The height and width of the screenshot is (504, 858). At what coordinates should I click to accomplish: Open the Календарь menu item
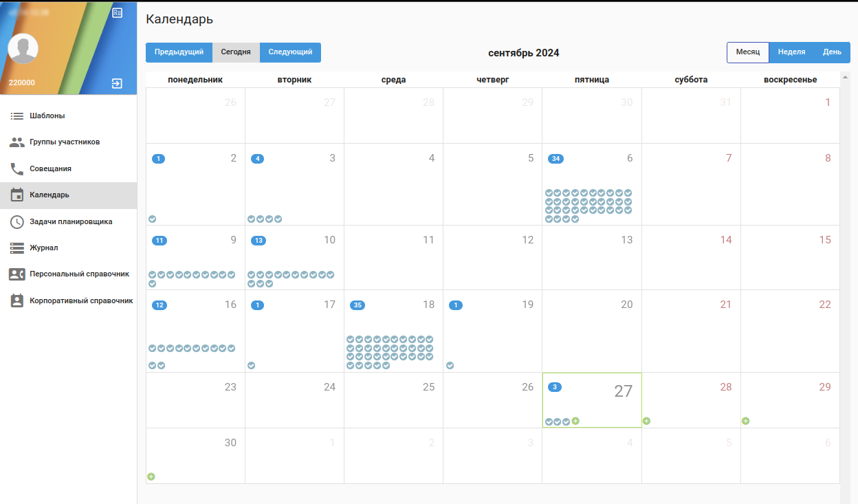click(x=49, y=195)
